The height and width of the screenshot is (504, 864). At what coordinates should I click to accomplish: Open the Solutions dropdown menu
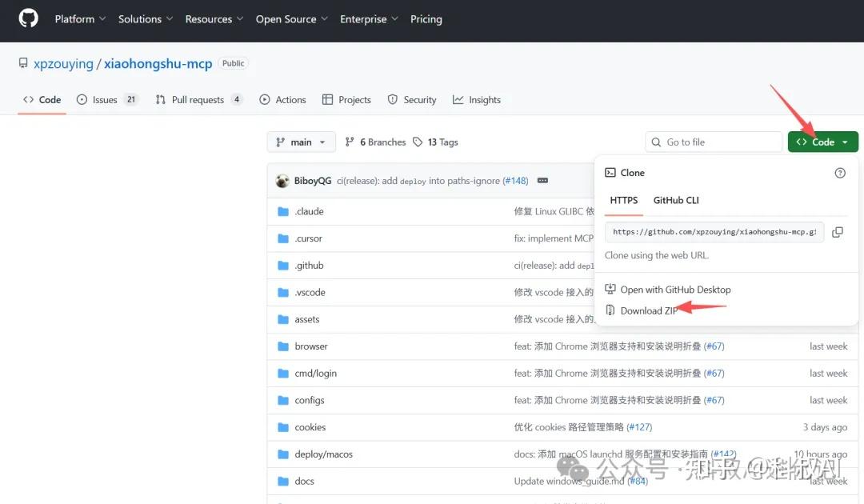click(x=145, y=19)
